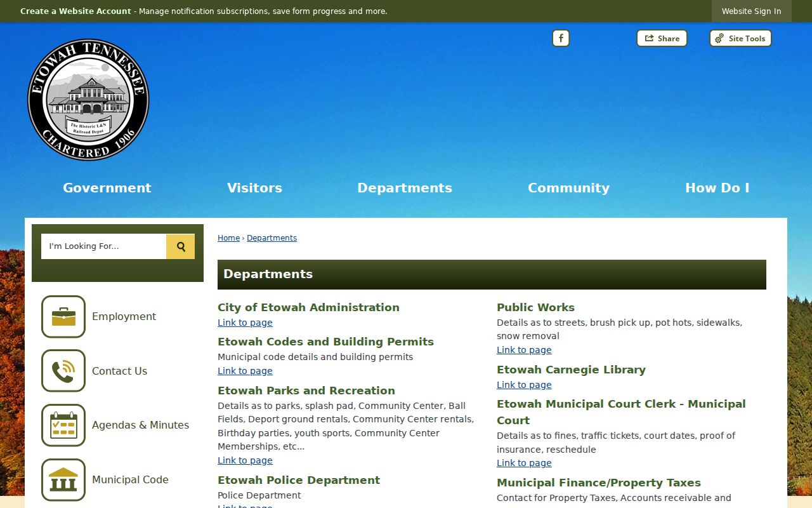Click the search magnifier button
This screenshot has height=508, width=812.
[181, 246]
